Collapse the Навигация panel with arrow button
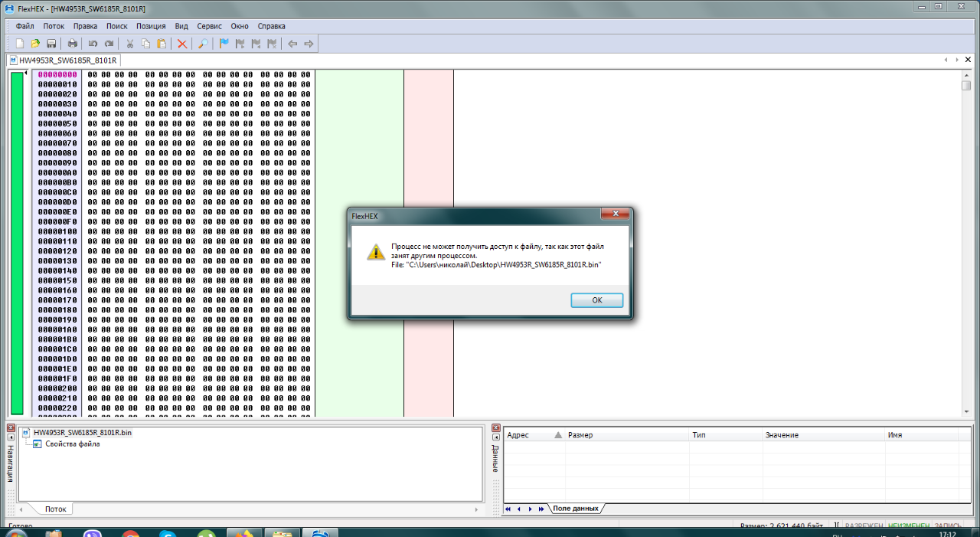The image size is (980, 537). point(11,438)
